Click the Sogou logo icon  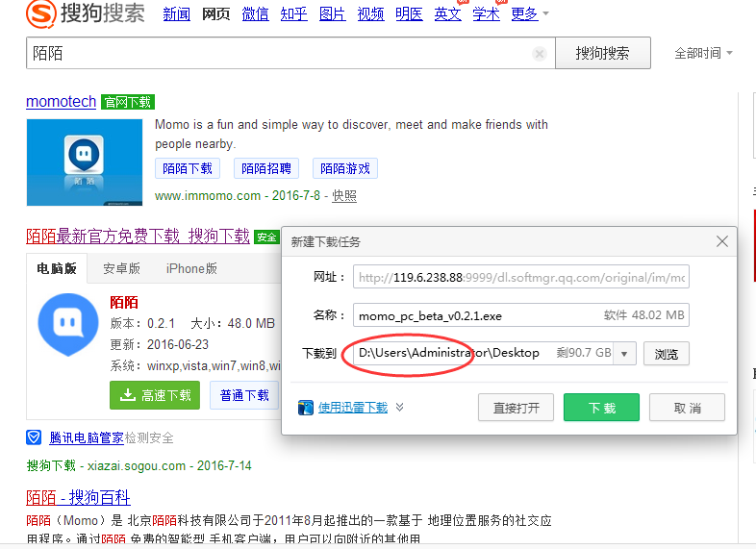41,13
